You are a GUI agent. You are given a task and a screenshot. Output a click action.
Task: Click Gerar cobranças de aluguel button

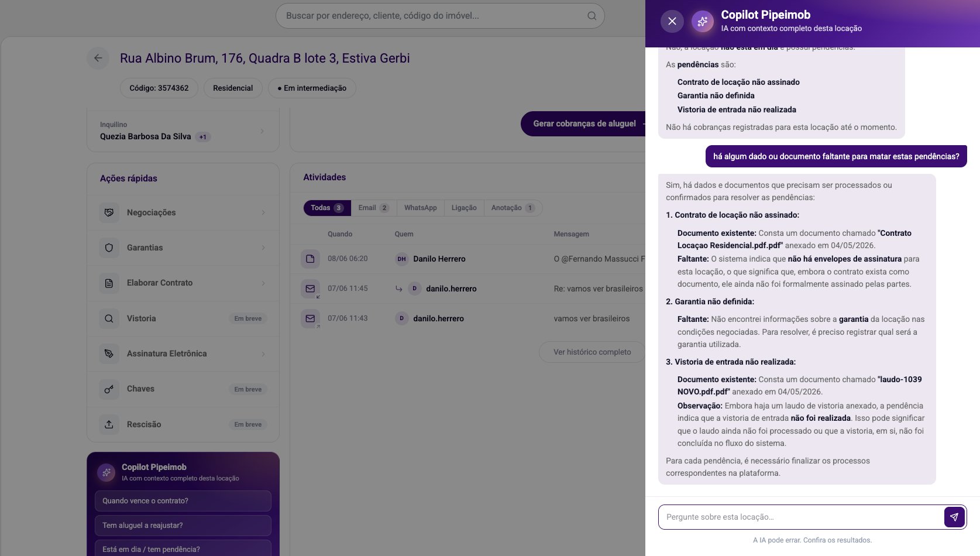click(x=584, y=123)
